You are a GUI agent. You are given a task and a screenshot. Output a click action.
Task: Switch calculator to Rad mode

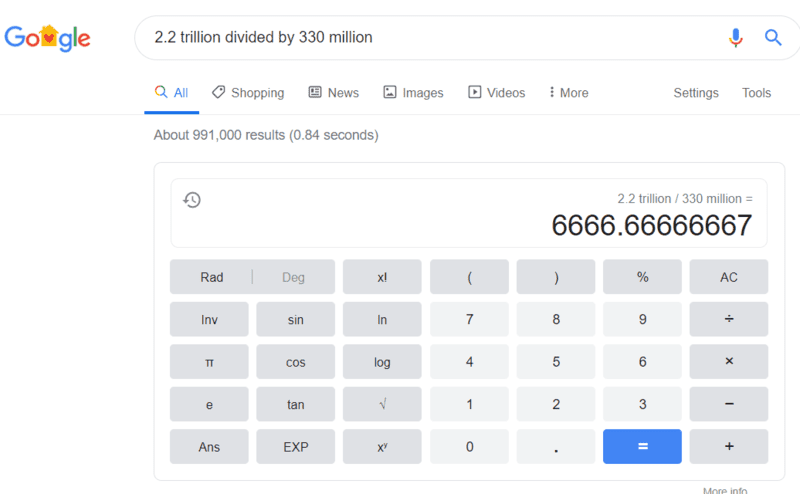coord(211,277)
